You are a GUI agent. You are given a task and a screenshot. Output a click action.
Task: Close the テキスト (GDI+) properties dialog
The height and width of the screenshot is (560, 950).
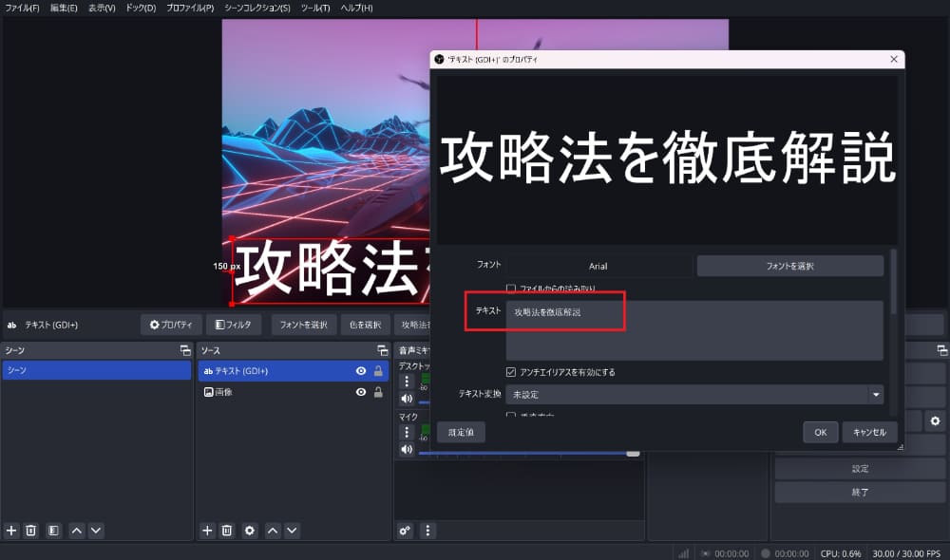pos(894,59)
